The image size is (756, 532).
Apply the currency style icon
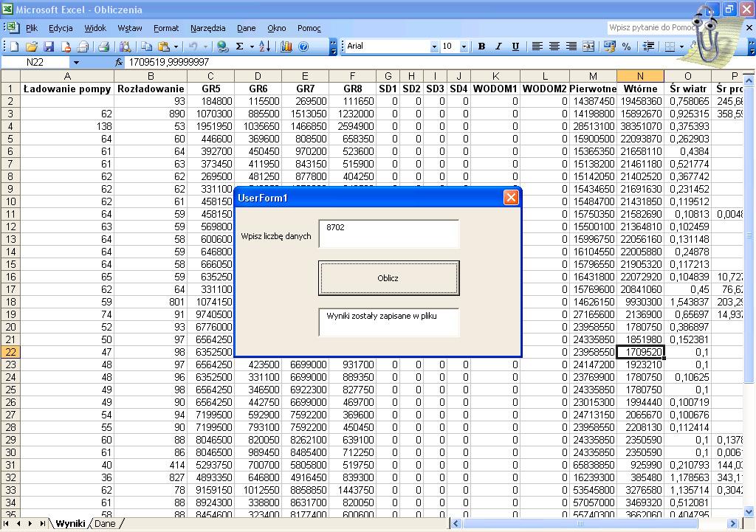tap(609, 46)
